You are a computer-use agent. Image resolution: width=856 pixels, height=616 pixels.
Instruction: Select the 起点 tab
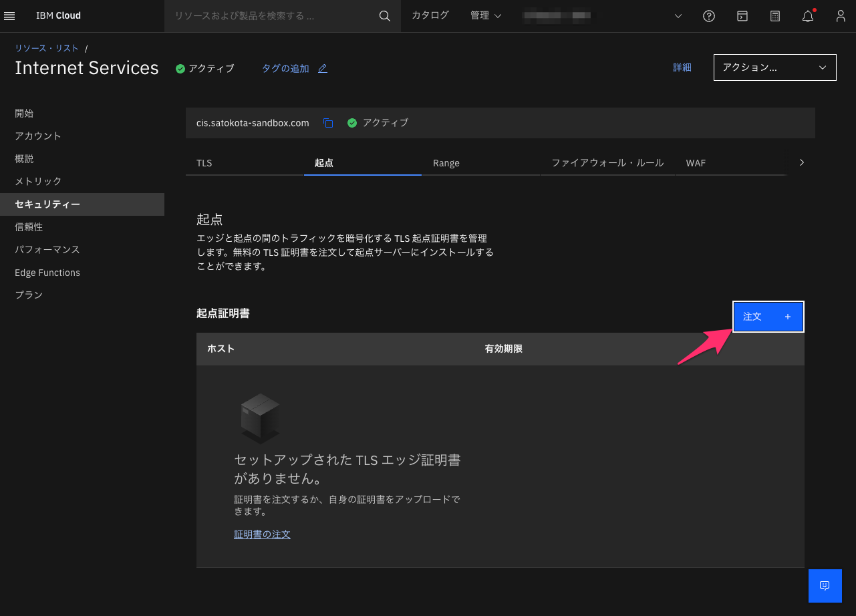click(362, 163)
